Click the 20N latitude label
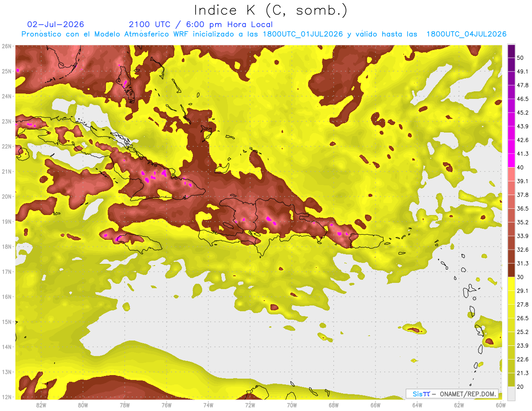This screenshot has height=411, width=532. (x=6, y=196)
